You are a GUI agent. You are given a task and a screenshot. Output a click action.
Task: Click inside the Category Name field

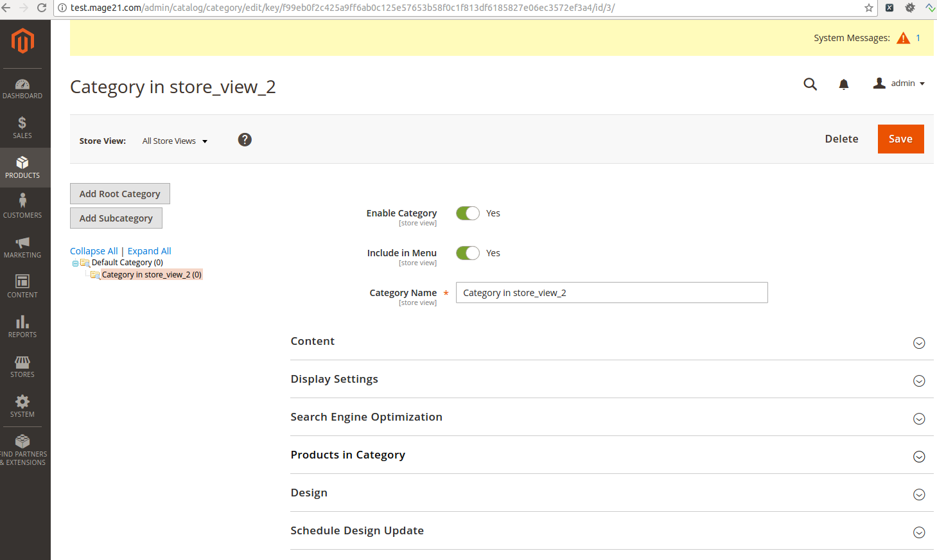(x=611, y=292)
